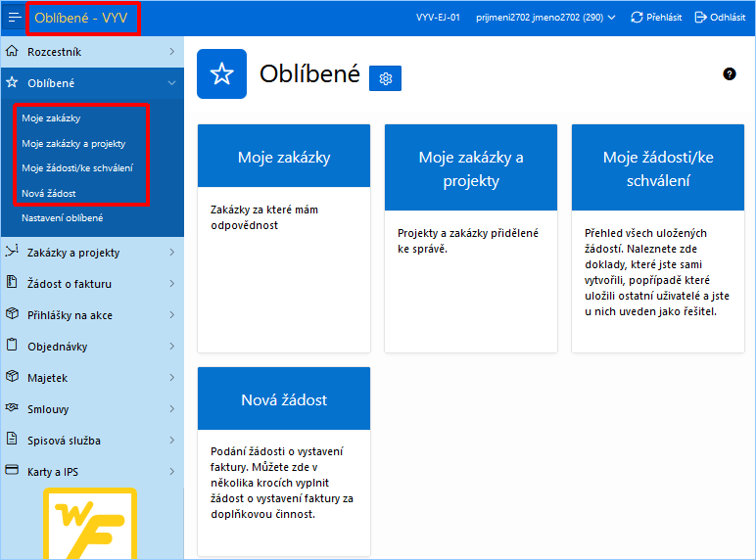The height and width of the screenshot is (560, 756).
Task: Open the hamburger navigation menu
Action: coord(15,18)
